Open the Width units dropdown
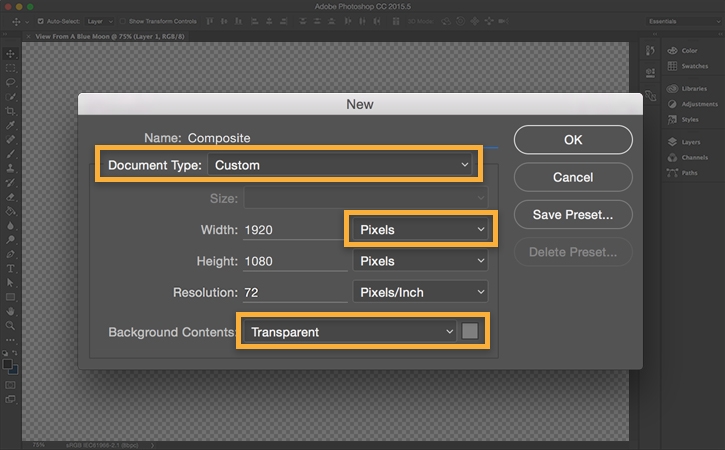This screenshot has width=725, height=450. point(421,230)
